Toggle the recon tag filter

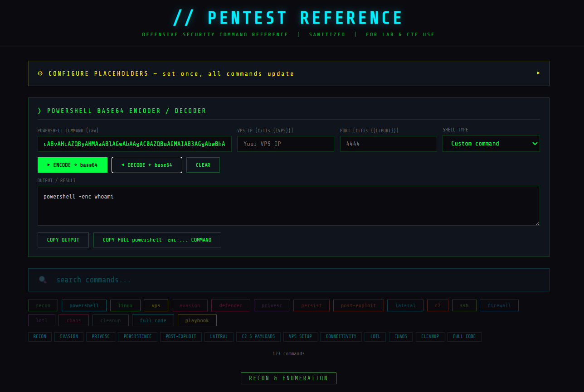coord(43,305)
